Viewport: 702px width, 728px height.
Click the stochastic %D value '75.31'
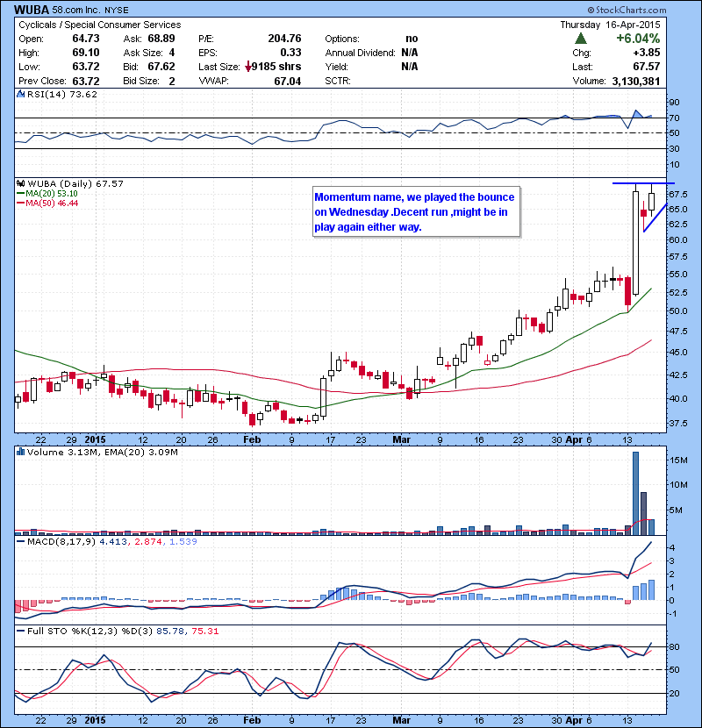pos(204,631)
